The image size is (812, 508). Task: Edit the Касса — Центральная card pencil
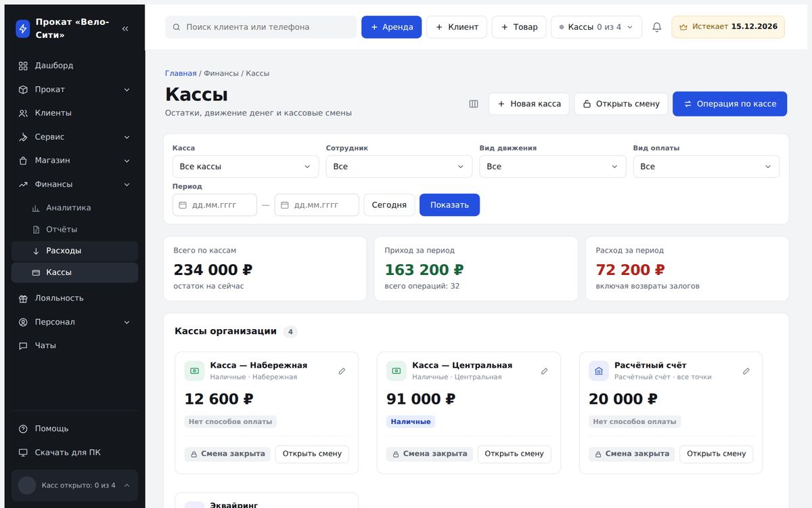pos(544,371)
